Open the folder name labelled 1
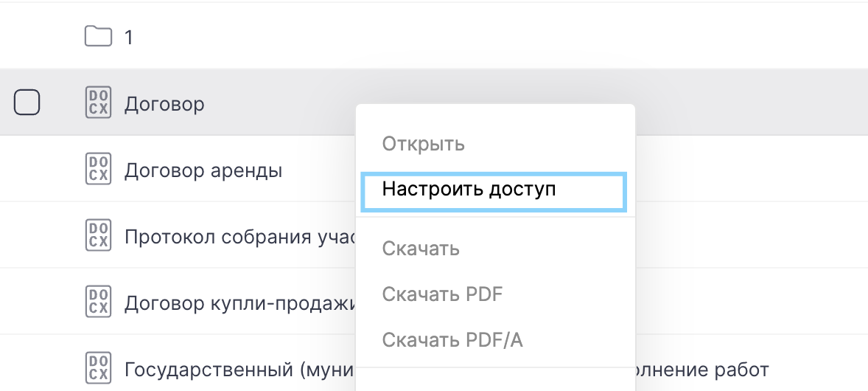 (x=129, y=38)
